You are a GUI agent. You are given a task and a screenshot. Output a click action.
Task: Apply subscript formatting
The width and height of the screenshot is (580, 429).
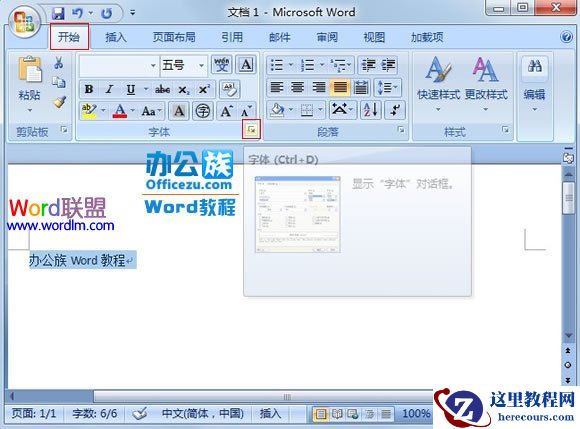pyautogui.click(x=184, y=89)
